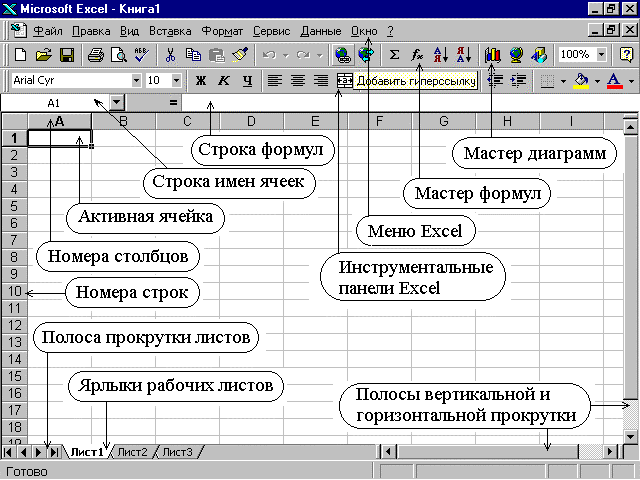
Task: Go to next sheet tab arrow
Action: point(39,452)
